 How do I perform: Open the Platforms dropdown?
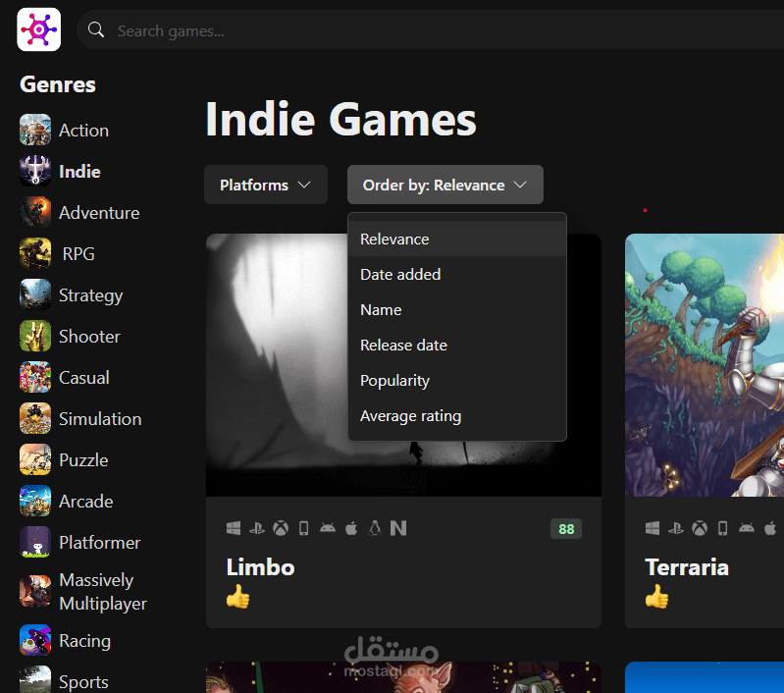[266, 185]
